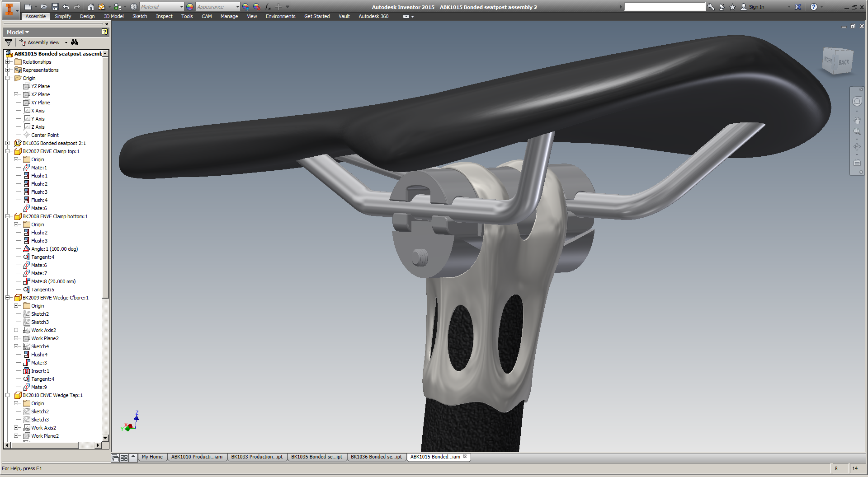Image resolution: width=868 pixels, height=477 pixels.
Task: Click the Zoom tool in navigation bar
Action: click(x=857, y=132)
